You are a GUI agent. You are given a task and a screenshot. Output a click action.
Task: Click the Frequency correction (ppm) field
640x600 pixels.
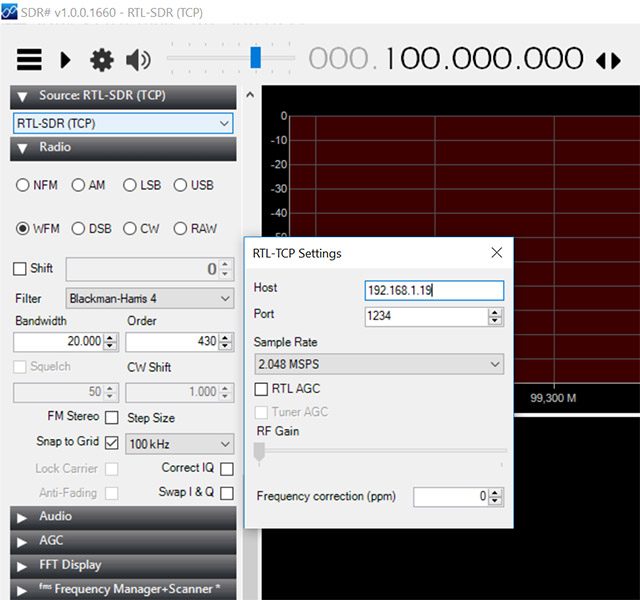click(x=451, y=497)
